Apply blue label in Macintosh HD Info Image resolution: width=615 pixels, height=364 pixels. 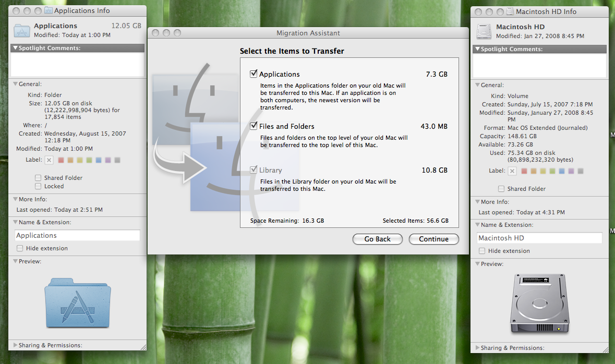pyautogui.click(x=562, y=171)
